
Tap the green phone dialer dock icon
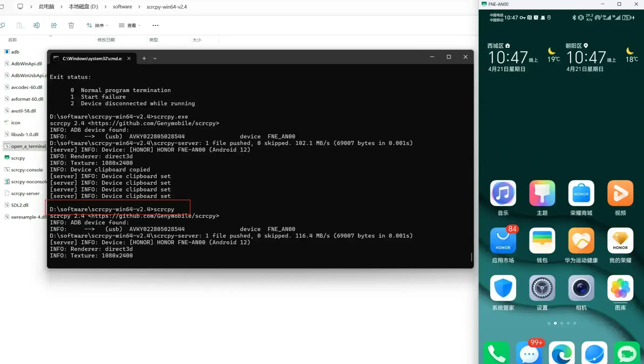coord(496,353)
